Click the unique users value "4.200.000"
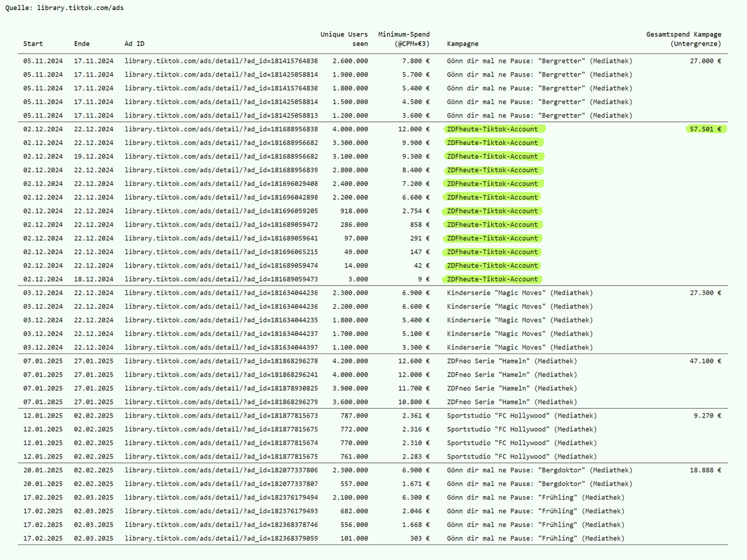747x560 pixels. 350,362
